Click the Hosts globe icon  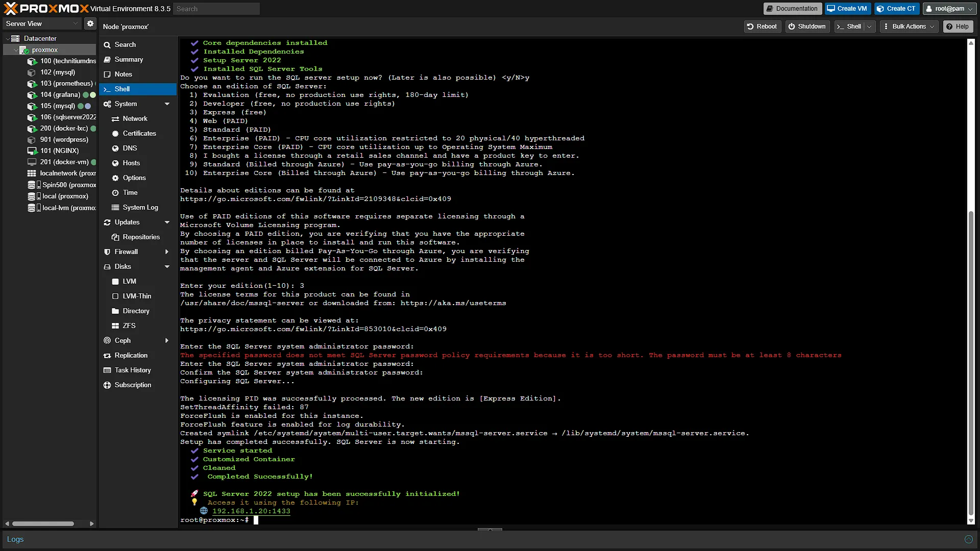(115, 163)
